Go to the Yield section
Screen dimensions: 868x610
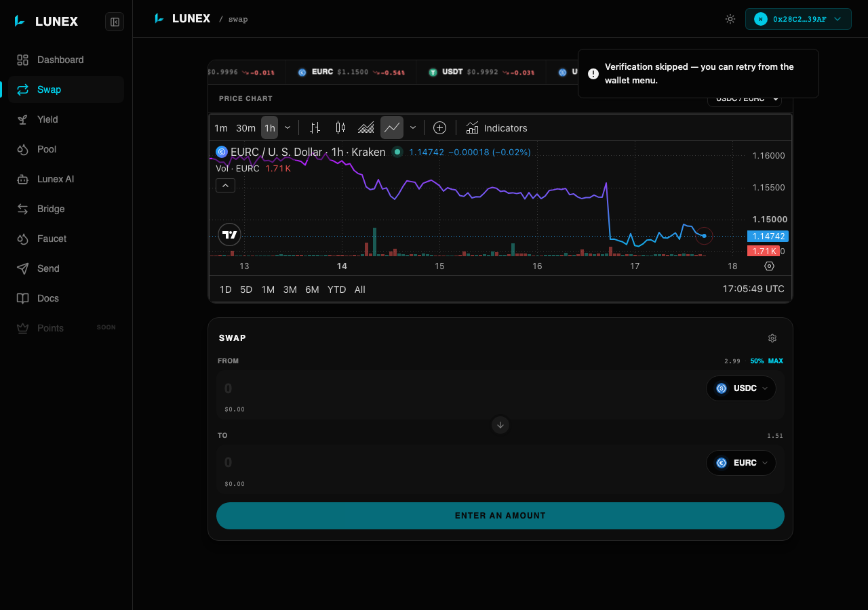[x=66, y=119]
